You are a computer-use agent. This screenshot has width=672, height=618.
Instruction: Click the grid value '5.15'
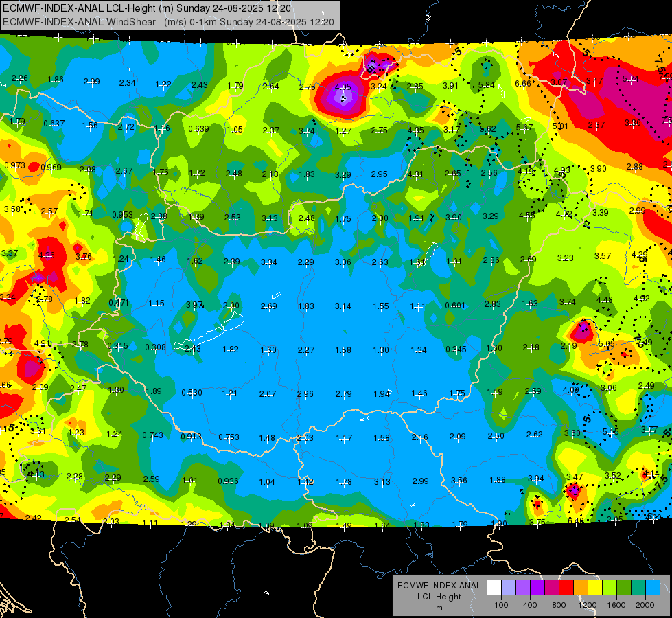click(x=610, y=431)
